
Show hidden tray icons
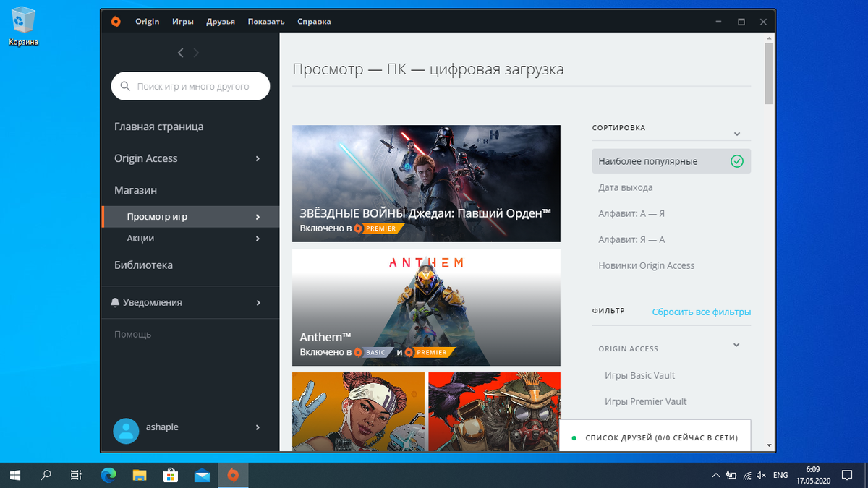click(x=716, y=475)
